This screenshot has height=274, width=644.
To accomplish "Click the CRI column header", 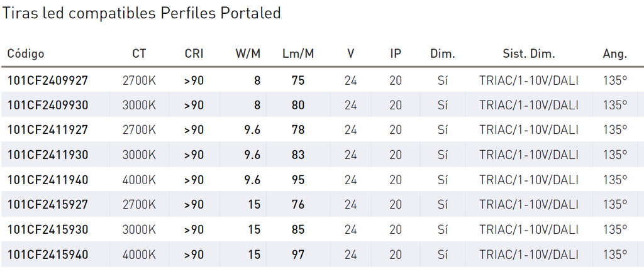I will (x=194, y=54).
